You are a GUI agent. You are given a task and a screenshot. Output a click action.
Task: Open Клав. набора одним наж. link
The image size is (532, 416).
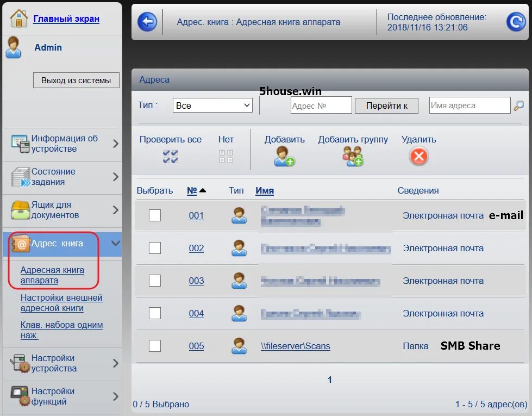[62, 330]
